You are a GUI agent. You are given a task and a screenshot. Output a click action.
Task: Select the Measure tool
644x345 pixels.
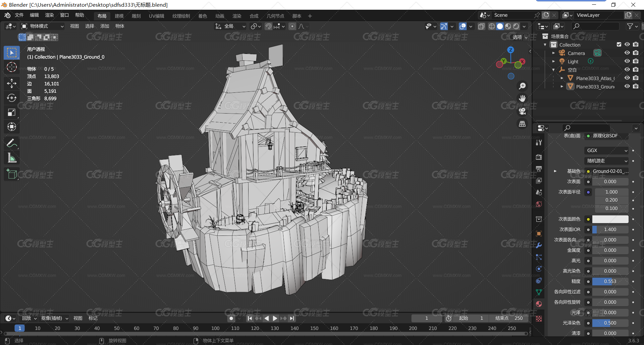[x=12, y=158]
